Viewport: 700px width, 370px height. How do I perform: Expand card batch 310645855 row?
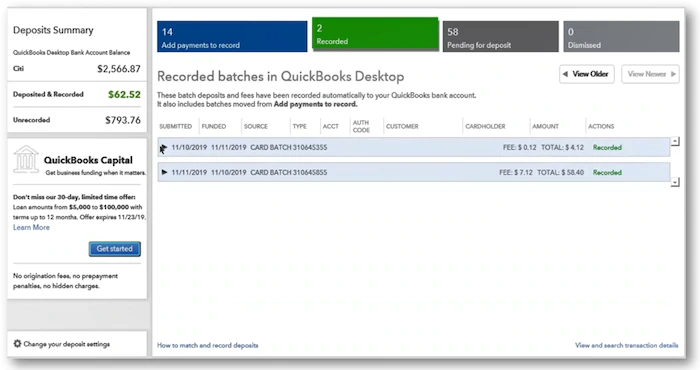pyautogui.click(x=164, y=172)
